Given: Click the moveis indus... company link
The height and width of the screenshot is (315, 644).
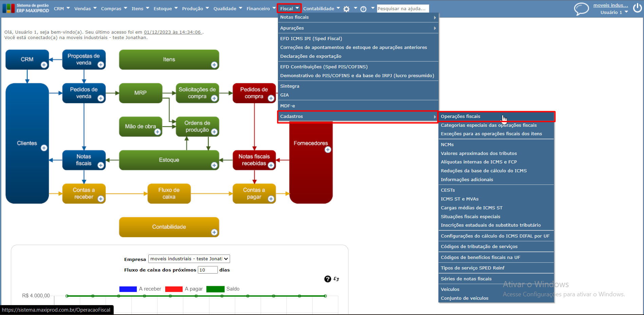Looking at the screenshot, I should click(610, 5).
